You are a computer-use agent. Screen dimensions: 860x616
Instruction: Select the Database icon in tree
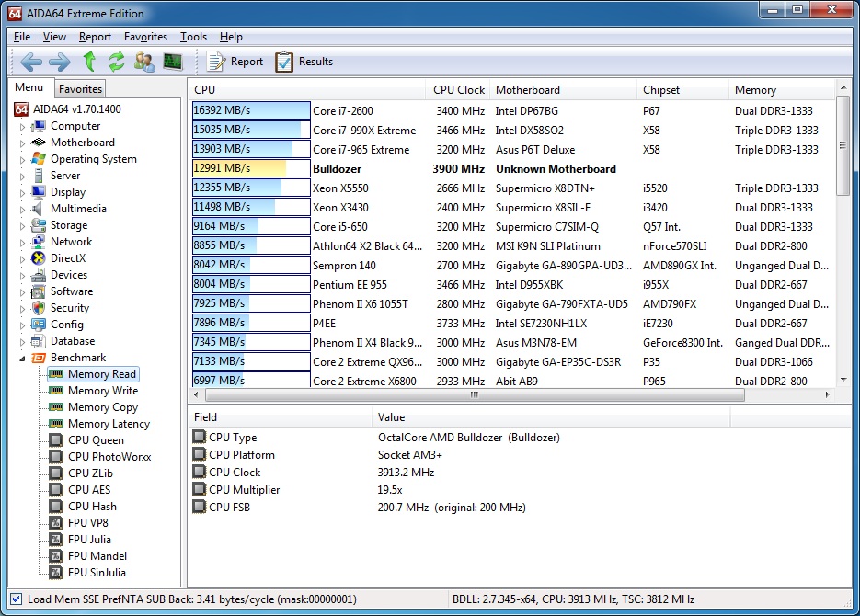[x=39, y=341]
